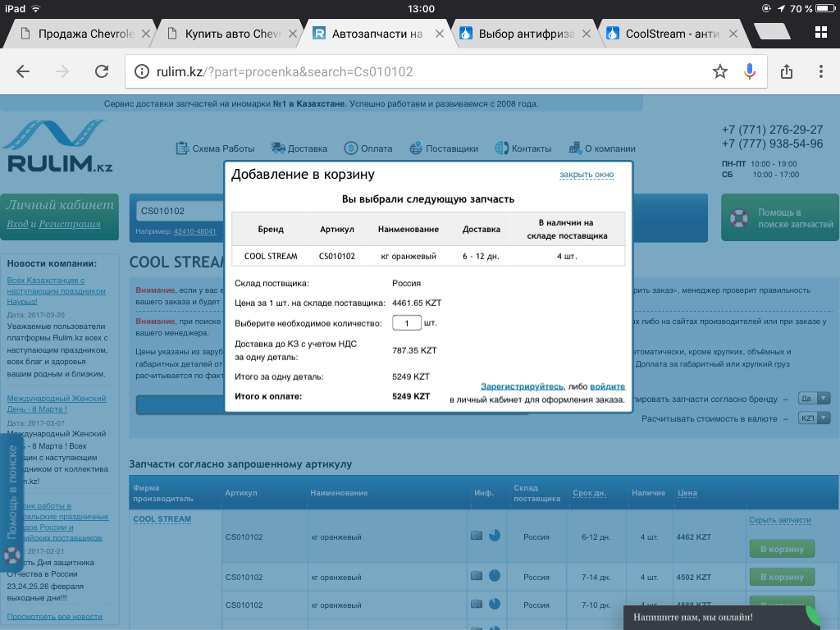
Task: Click phone number +7 (771) 276-29-27
Action: tap(772, 130)
